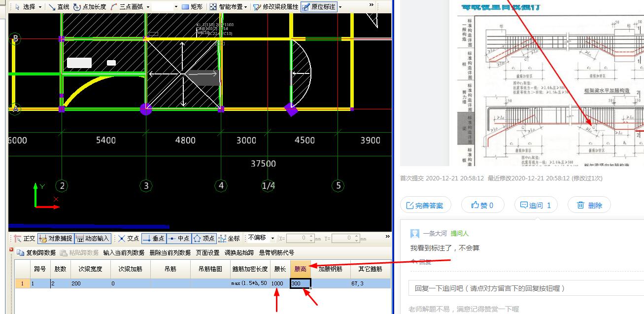Viewport: 644px width, 314px height.
Task: Click the 腋长 cell with value 1000
Action: point(280,283)
